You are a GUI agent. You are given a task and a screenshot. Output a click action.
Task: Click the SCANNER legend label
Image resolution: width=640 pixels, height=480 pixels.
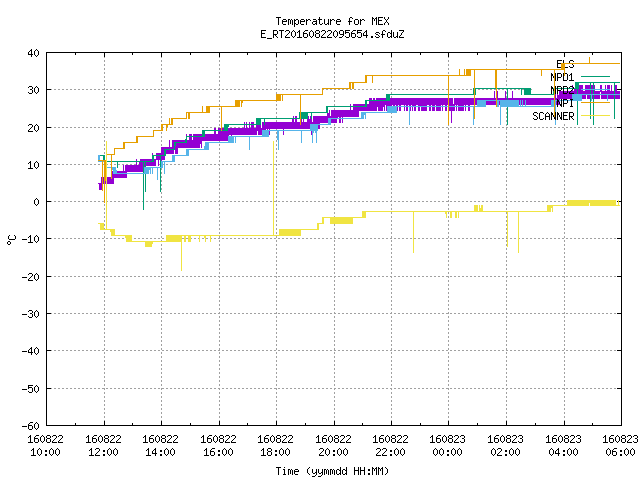click(553, 116)
